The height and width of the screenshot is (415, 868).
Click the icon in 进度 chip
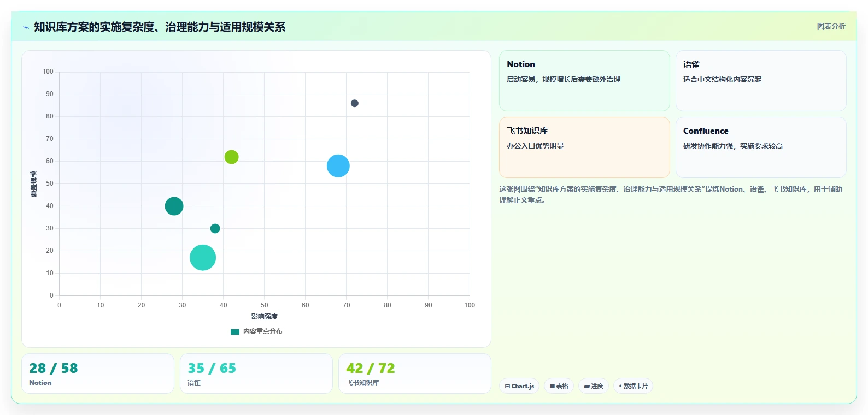coord(587,387)
